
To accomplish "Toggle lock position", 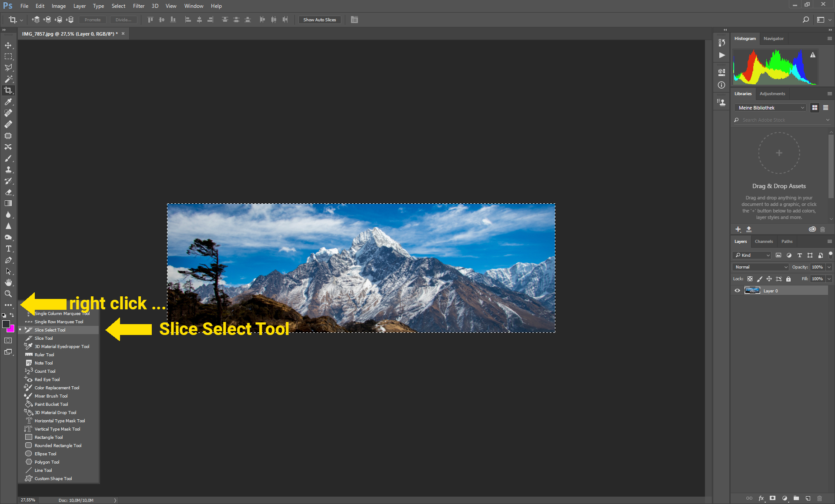I will (x=769, y=279).
